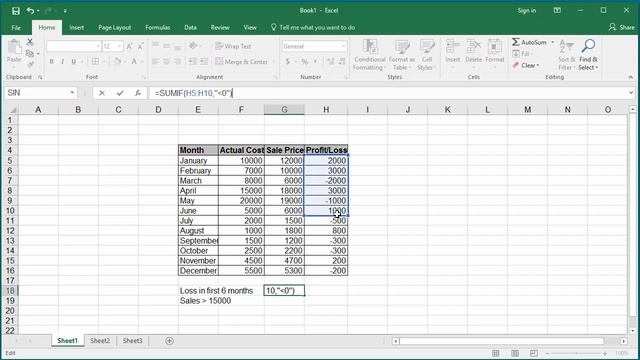Click Sign in

tap(527, 11)
